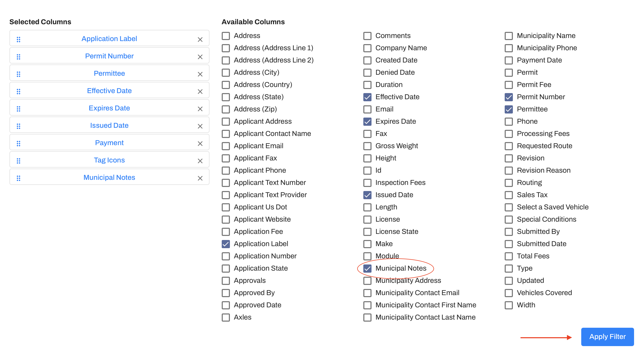This screenshot has height=354, width=644.
Task: Remove Municipal Notes selected column
Action: pyautogui.click(x=200, y=178)
